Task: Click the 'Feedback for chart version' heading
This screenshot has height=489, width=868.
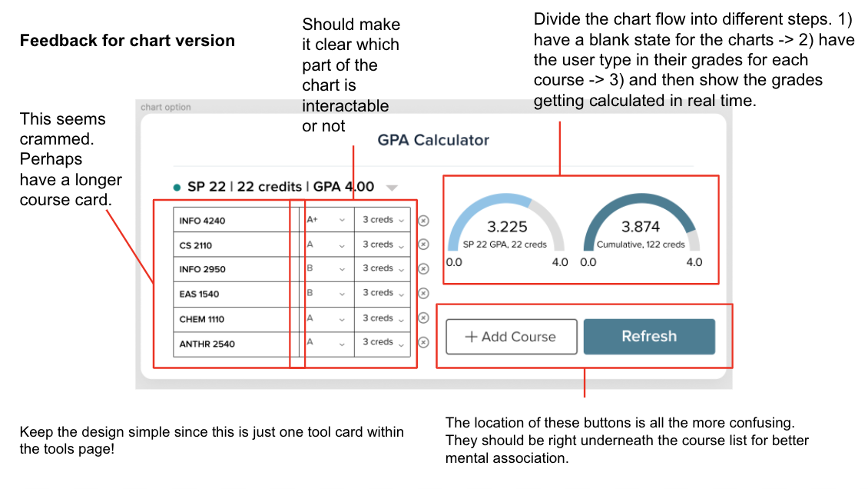Action: pos(128,41)
